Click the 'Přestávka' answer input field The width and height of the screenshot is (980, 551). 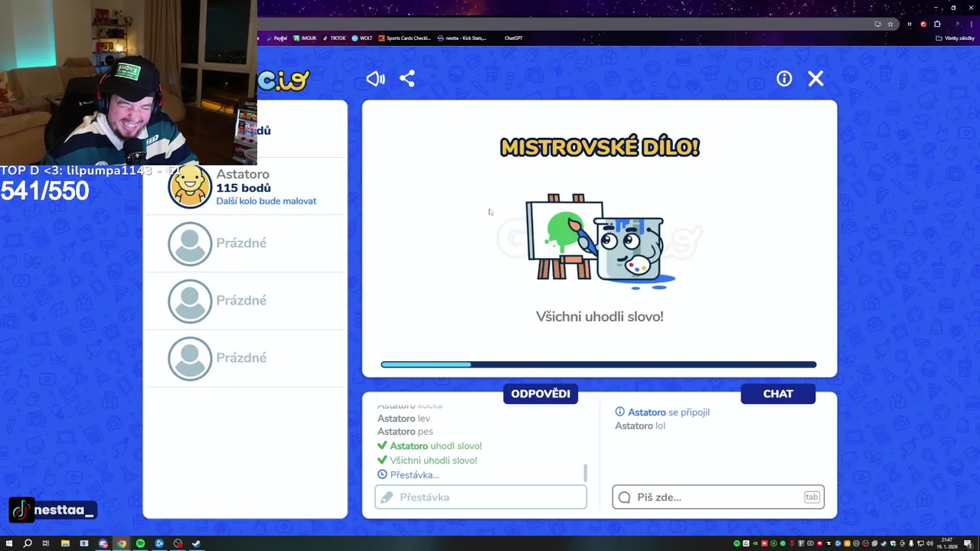point(481,497)
